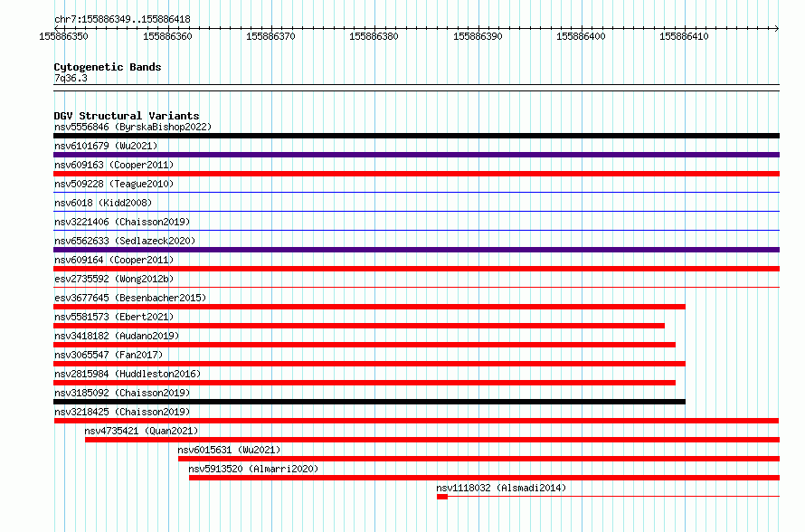This screenshot has height=532, width=805.
Task: Click the red bar of nsv5581573
Action: (x=359, y=326)
